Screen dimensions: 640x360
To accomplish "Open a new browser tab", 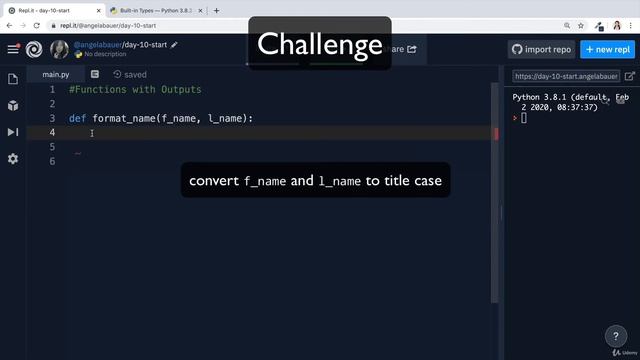I will 216,11.
